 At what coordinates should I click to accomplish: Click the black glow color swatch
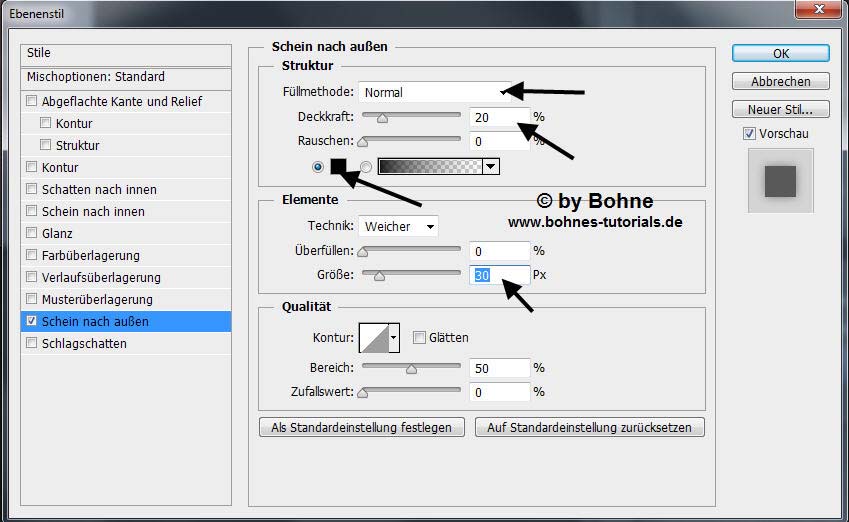click(338, 167)
